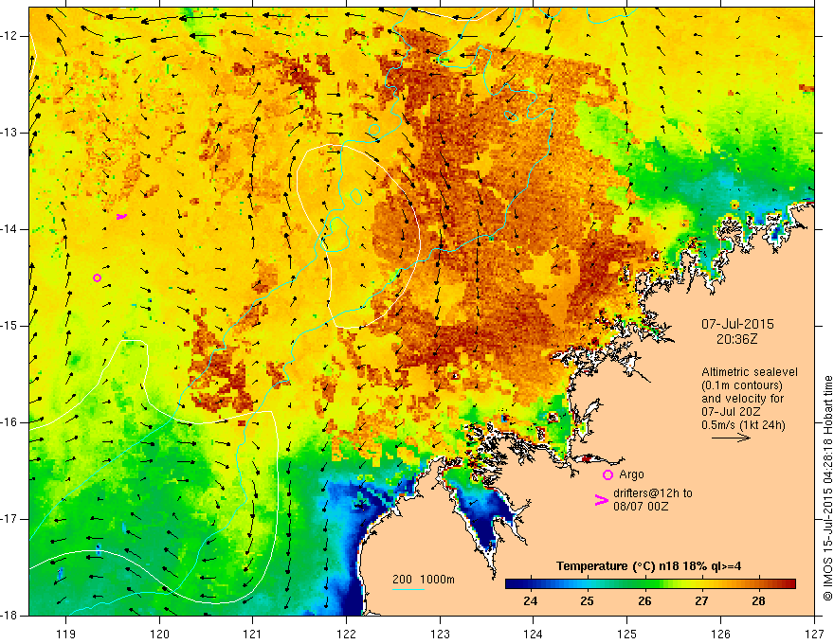
Task: Click longitude axis label 120
Action: point(159,634)
